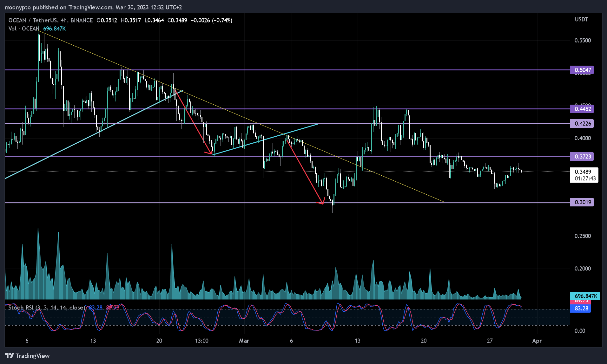Click the 0.00 Stoch RSI axis tick
Viewport: 607px width, 364px height.
tap(580, 331)
